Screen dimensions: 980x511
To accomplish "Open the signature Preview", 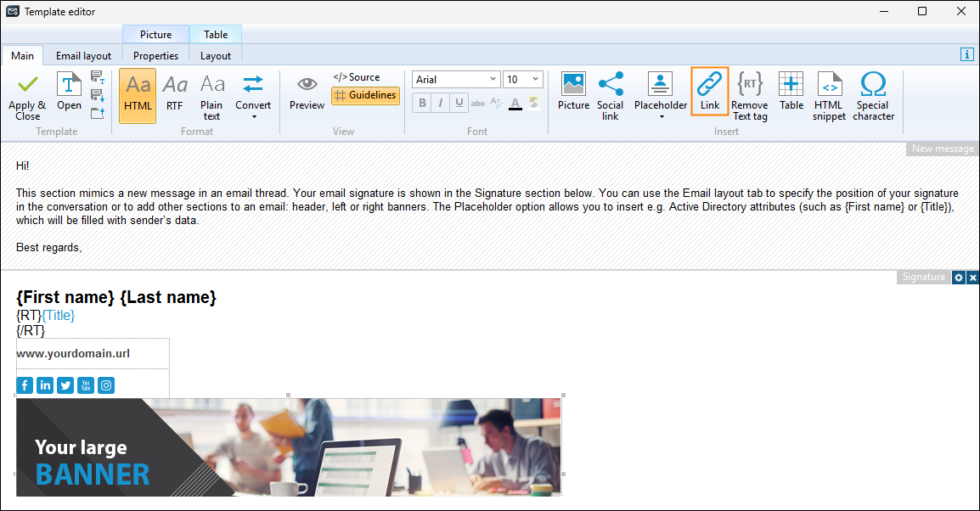I will [307, 93].
